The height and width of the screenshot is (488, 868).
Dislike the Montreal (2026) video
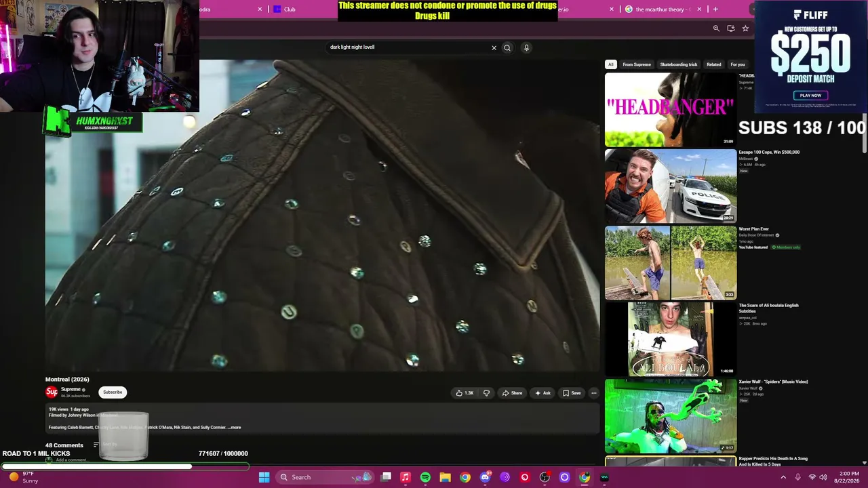tap(486, 393)
